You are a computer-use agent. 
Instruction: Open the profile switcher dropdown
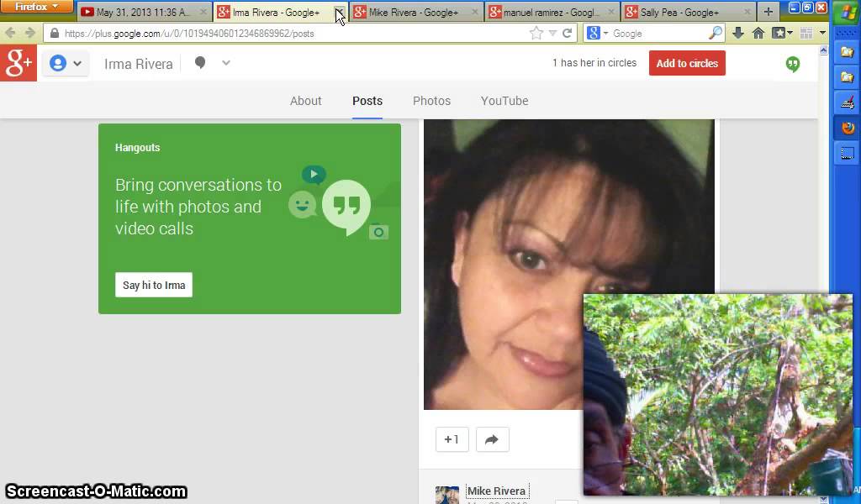click(x=66, y=64)
